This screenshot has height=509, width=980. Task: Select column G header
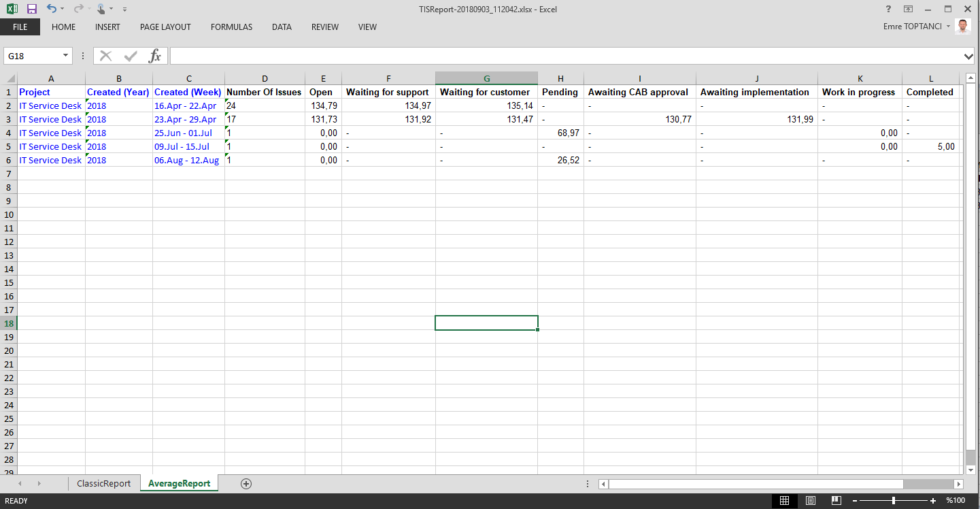(x=486, y=78)
